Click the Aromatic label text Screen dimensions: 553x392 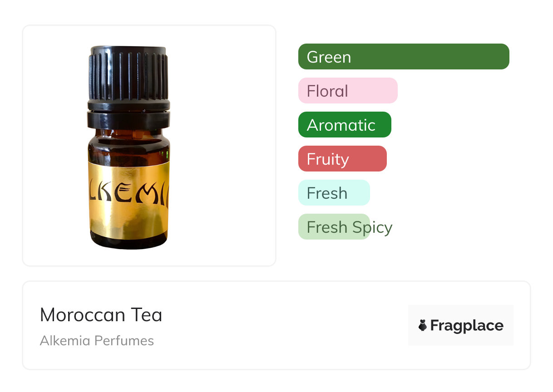pos(341,125)
